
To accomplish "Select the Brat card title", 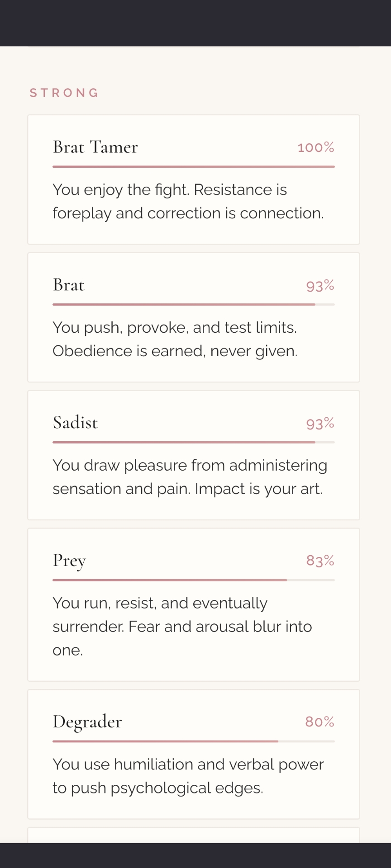I will coord(69,285).
